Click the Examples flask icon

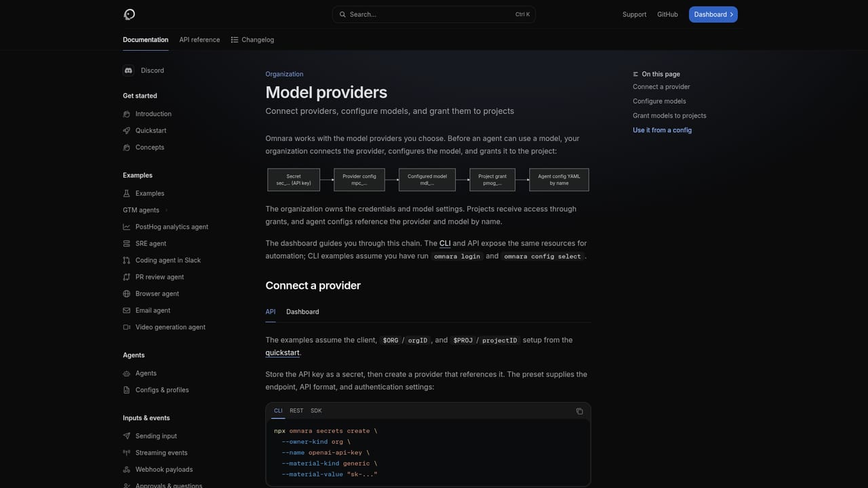(127, 193)
